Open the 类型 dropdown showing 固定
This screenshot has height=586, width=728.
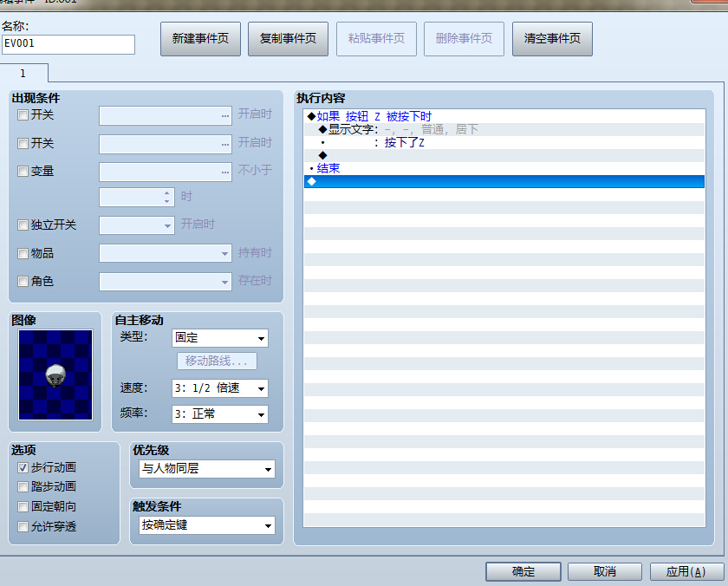click(220, 338)
